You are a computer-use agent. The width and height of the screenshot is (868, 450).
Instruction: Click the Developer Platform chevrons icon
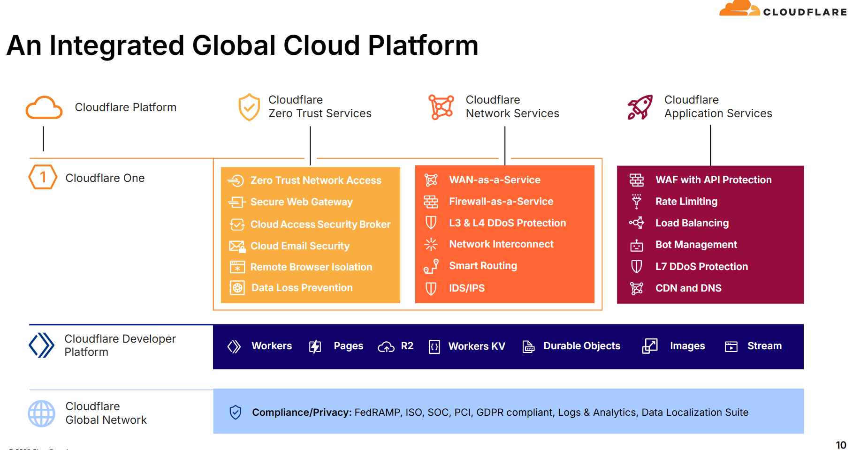pos(41,345)
